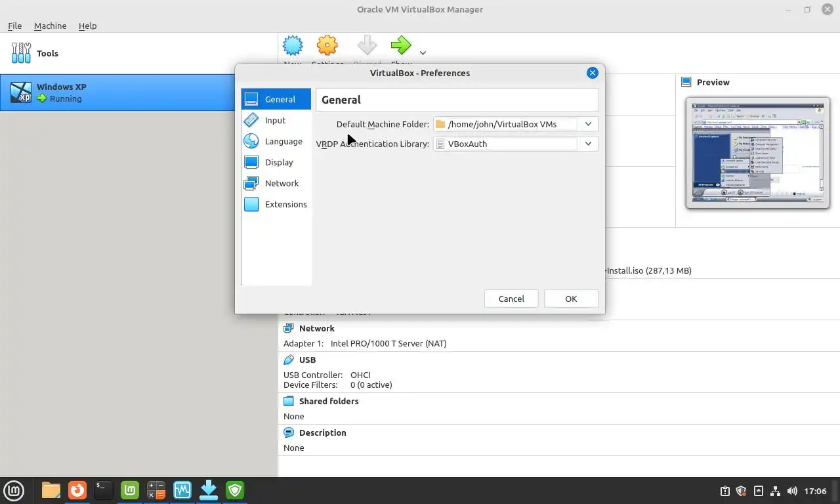Viewport: 840px width, 504px height.
Task: Click the Network section header in details
Action: coord(316,328)
